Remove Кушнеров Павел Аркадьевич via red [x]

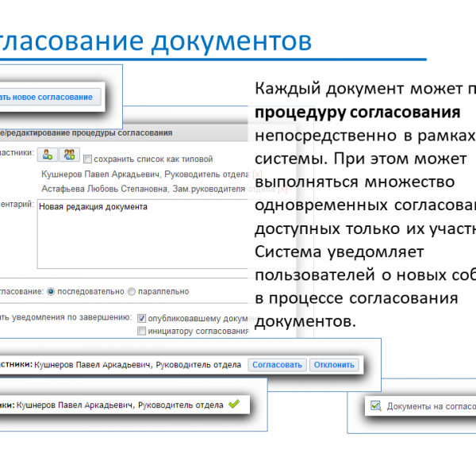257,174
